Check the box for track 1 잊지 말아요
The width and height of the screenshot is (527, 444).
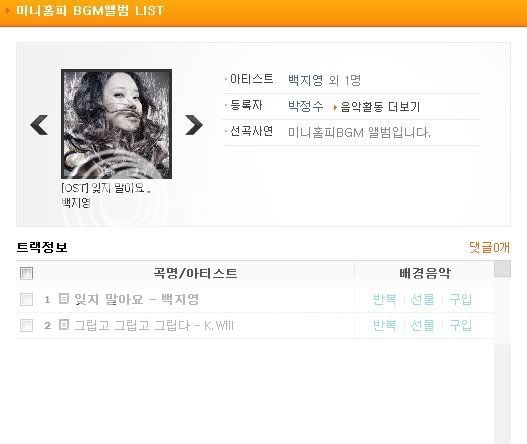27,299
